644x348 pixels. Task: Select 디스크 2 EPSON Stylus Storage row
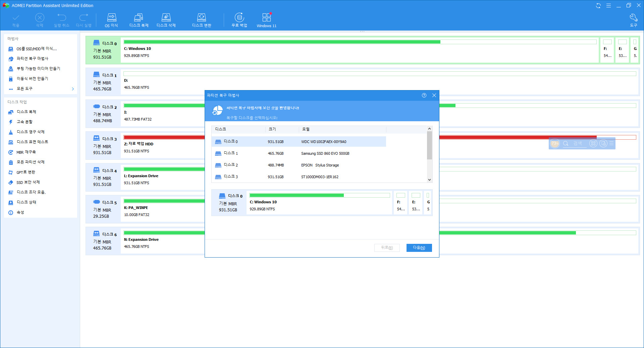pos(299,165)
